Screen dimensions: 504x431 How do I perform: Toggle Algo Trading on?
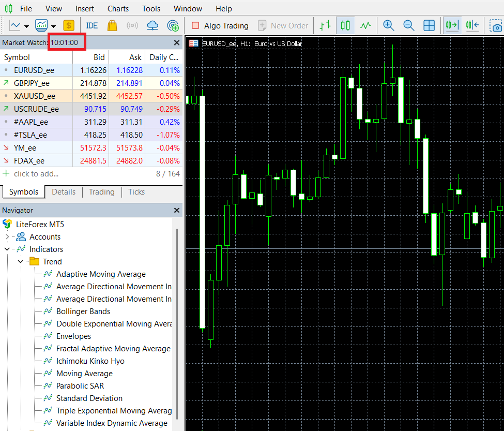pos(220,26)
